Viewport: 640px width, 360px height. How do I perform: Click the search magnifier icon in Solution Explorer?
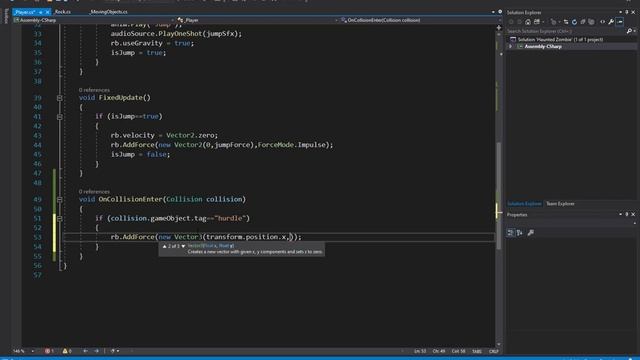pyautogui.click(x=629, y=31)
